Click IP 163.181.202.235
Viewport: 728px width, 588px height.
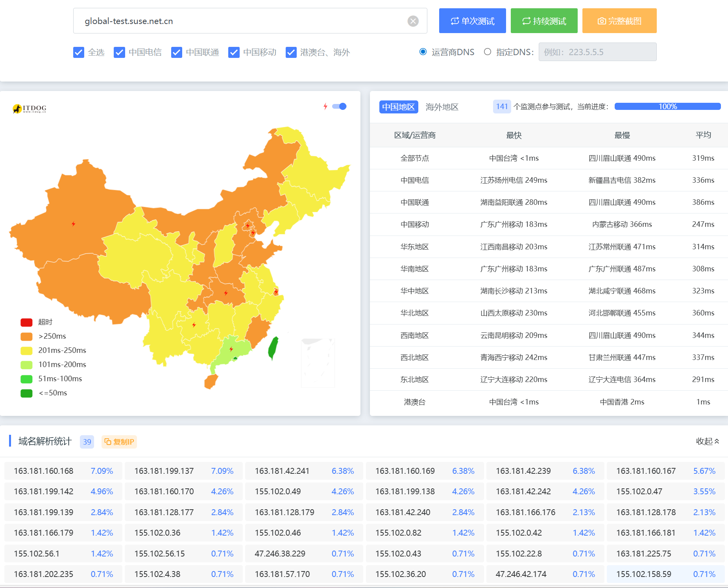[x=44, y=574]
